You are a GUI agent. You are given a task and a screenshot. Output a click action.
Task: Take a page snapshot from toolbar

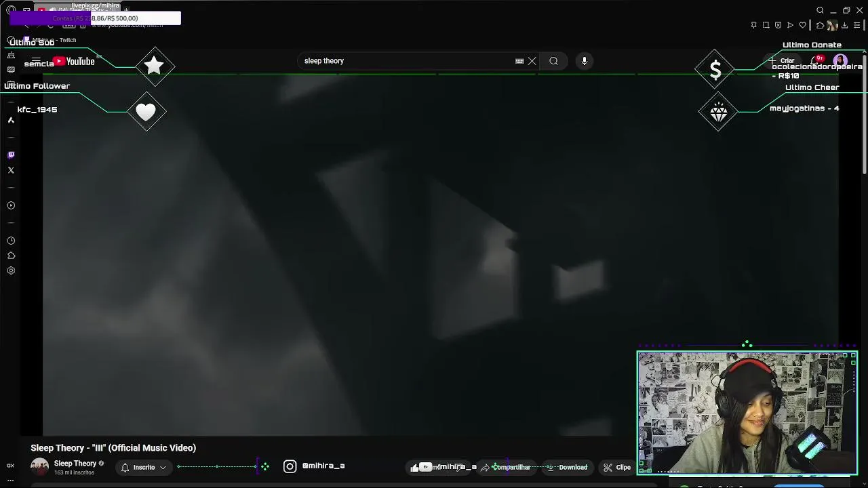click(766, 25)
